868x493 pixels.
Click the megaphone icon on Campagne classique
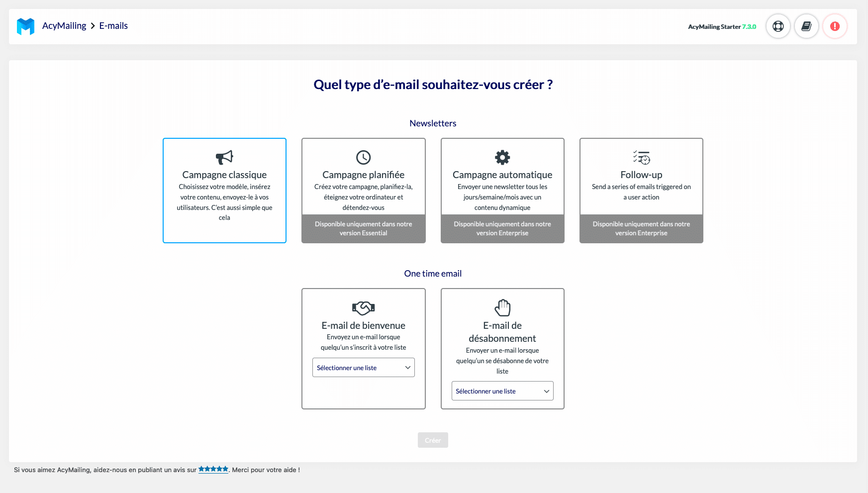tap(224, 158)
